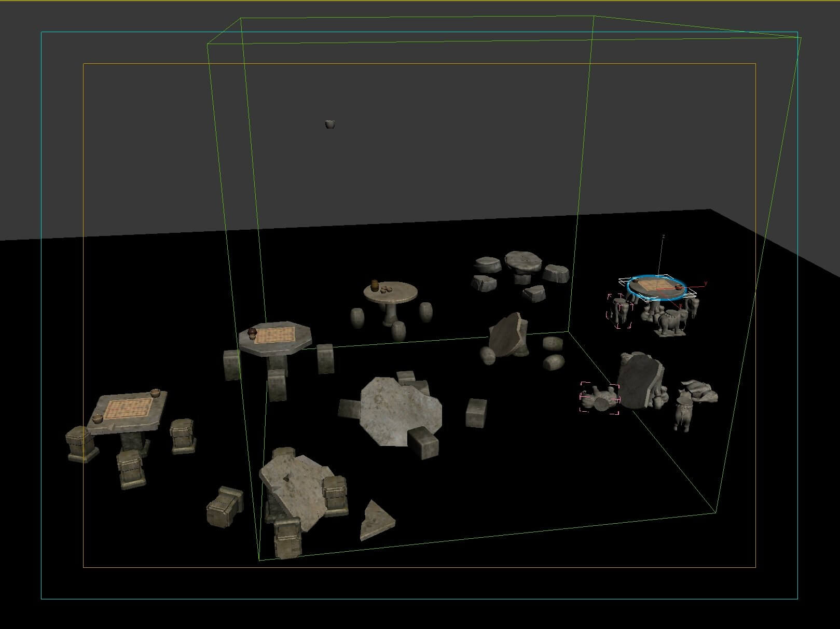Screen dimensions: 840x629
Task: Select the pink-bracketed elephant stool beside round table
Action: (x=619, y=311)
